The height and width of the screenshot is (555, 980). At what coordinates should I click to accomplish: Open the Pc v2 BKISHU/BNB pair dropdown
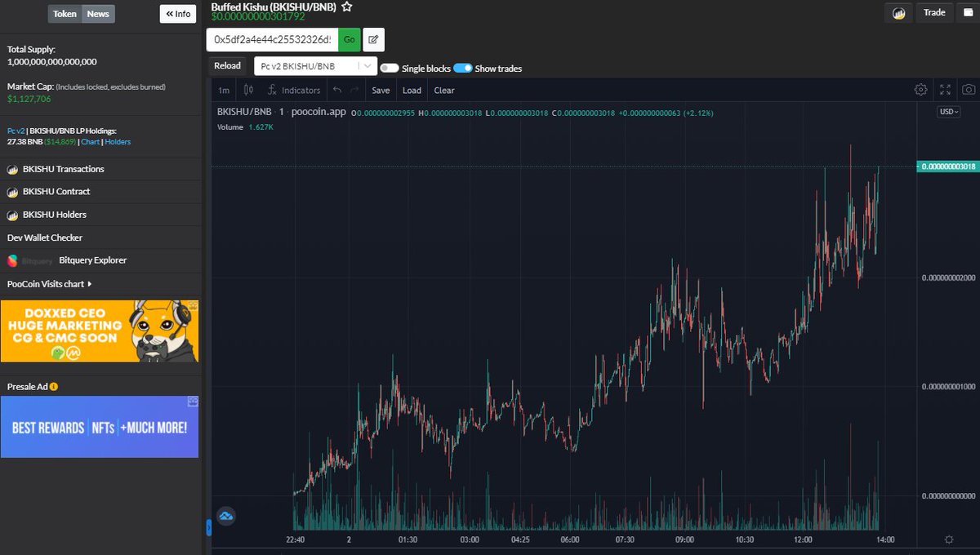[315, 66]
